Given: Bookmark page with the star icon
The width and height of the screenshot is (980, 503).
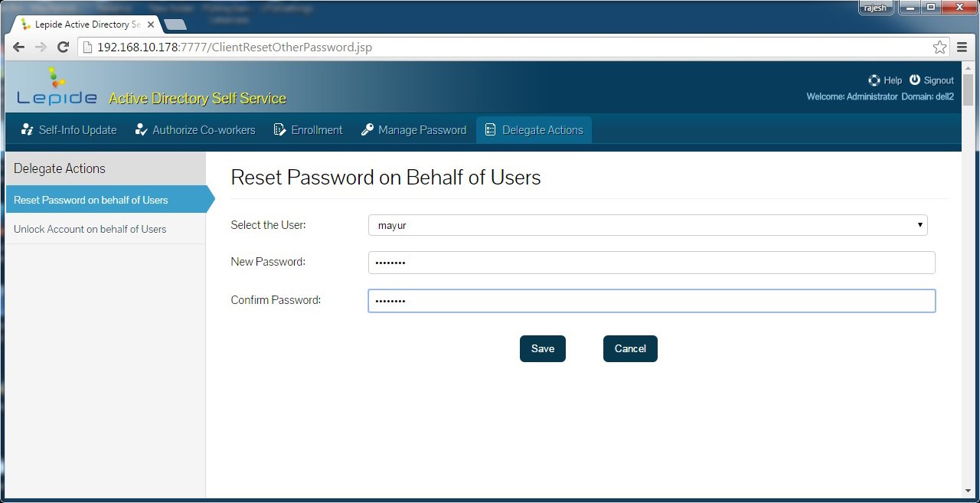Looking at the screenshot, I should (x=939, y=47).
